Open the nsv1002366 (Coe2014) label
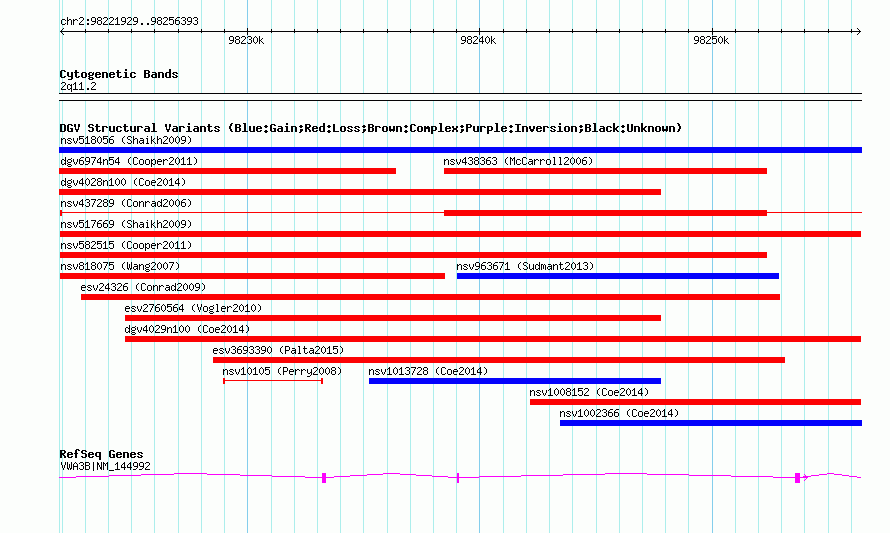Image resolution: width=890 pixels, height=533 pixels. coord(619,413)
